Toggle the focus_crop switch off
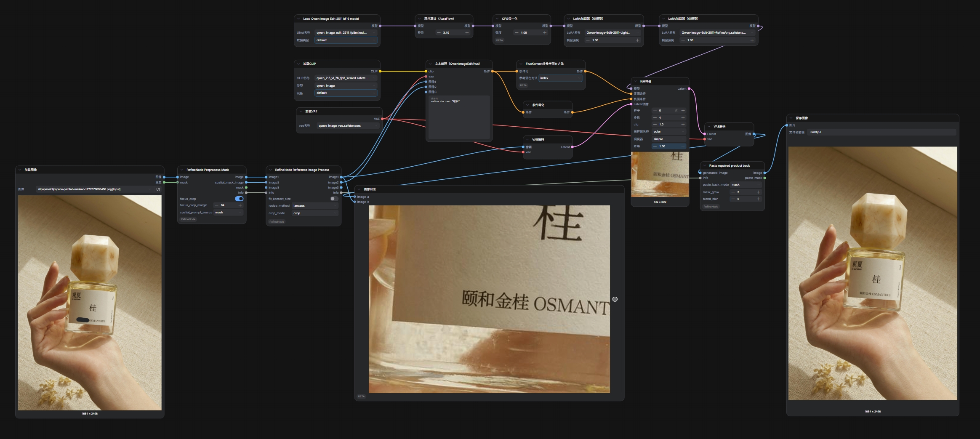 [239, 199]
